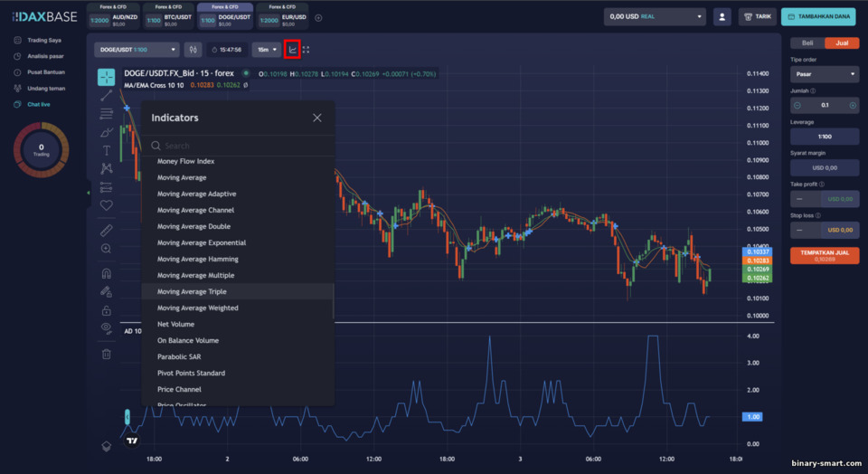Open the pattern drawing tool
Viewport: 868px width, 474px height.
107,168
